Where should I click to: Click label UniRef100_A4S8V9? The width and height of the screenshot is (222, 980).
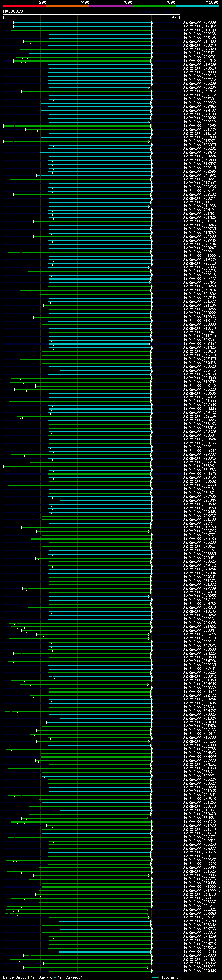tap(199, 49)
